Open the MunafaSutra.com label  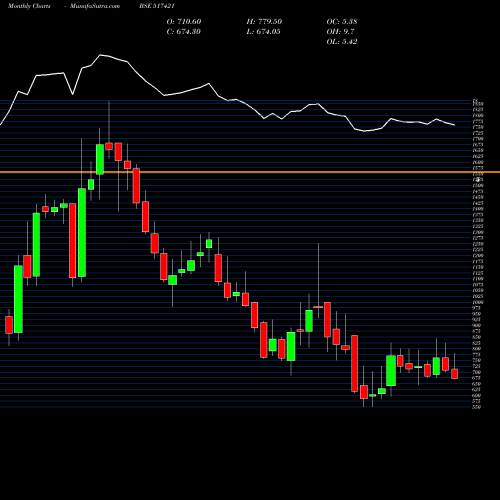95,6
